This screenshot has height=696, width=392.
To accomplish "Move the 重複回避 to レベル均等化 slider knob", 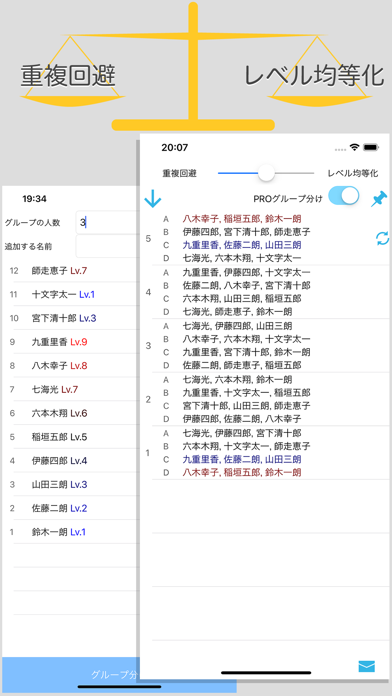I will click(x=266, y=173).
